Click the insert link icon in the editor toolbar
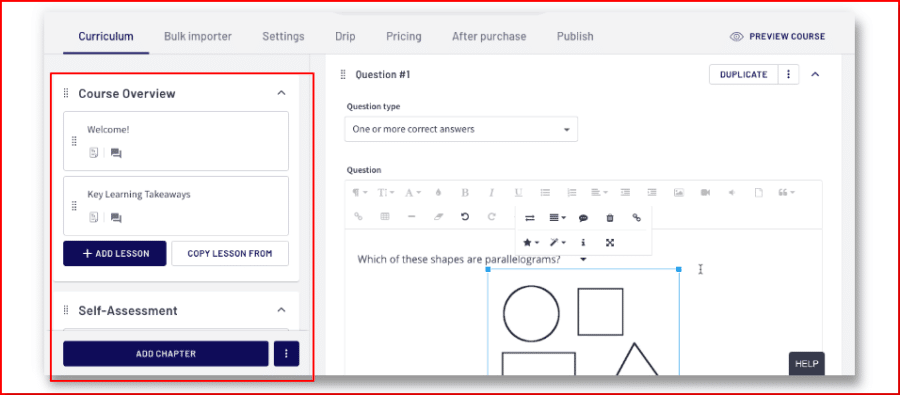Viewport: 900px width, 395px height. click(x=359, y=216)
